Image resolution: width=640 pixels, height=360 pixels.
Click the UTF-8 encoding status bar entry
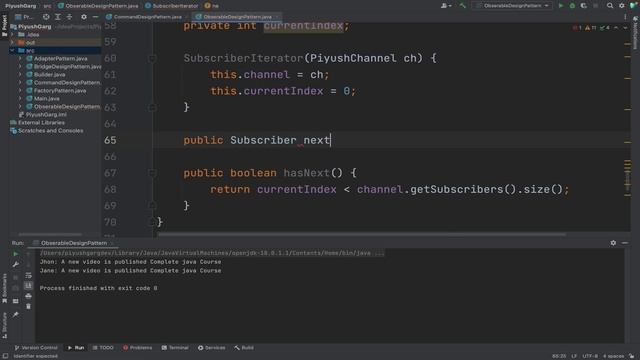click(590, 356)
